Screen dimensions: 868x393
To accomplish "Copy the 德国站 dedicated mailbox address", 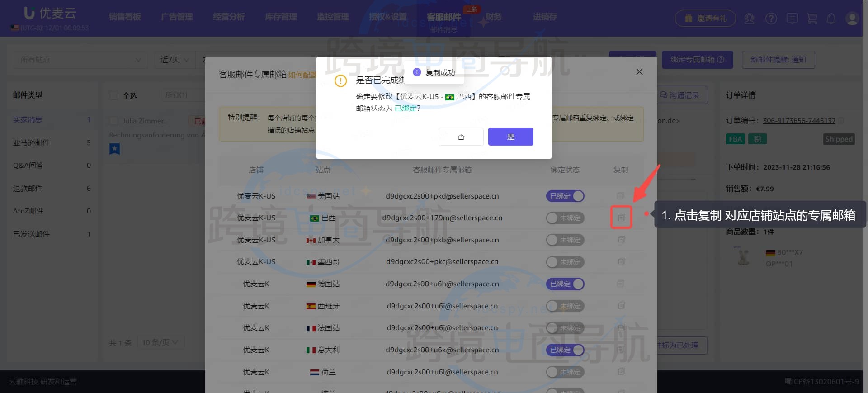I will tap(621, 284).
